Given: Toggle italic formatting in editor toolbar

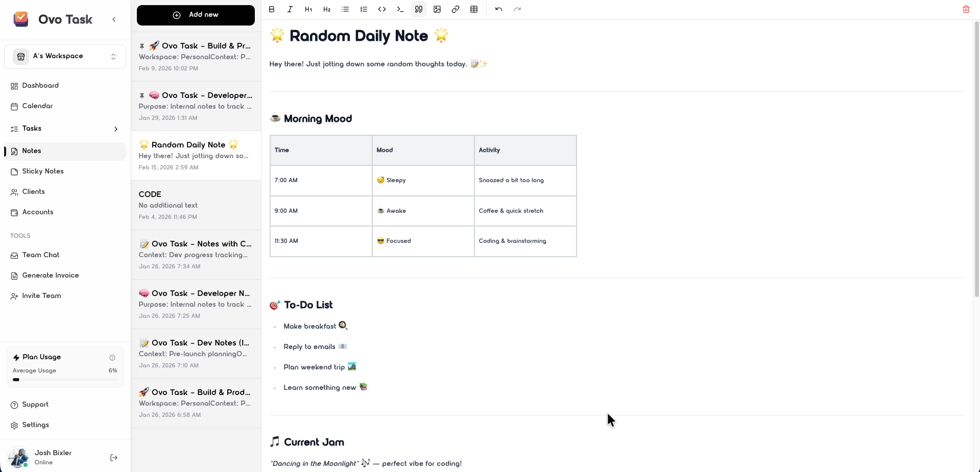Looking at the screenshot, I should [290, 9].
